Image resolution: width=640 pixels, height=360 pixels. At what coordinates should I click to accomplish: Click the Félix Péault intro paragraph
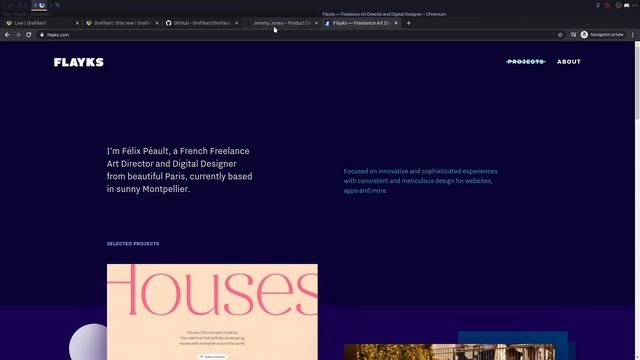pyautogui.click(x=180, y=170)
